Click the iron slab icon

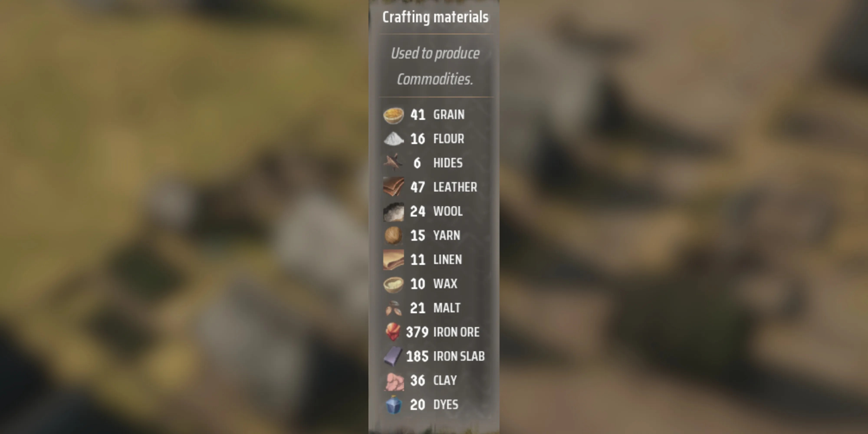click(393, 356)
